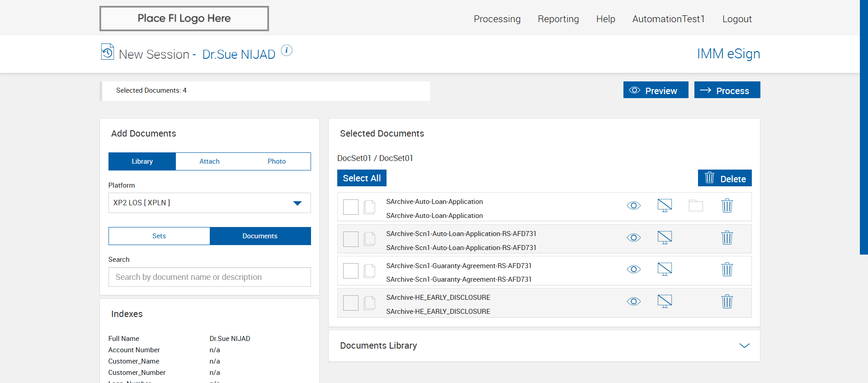This screenshot has height=383, width=868.
Task: Open the Platform dropdown showing XP2 LOS
Action: click(210, 203)
